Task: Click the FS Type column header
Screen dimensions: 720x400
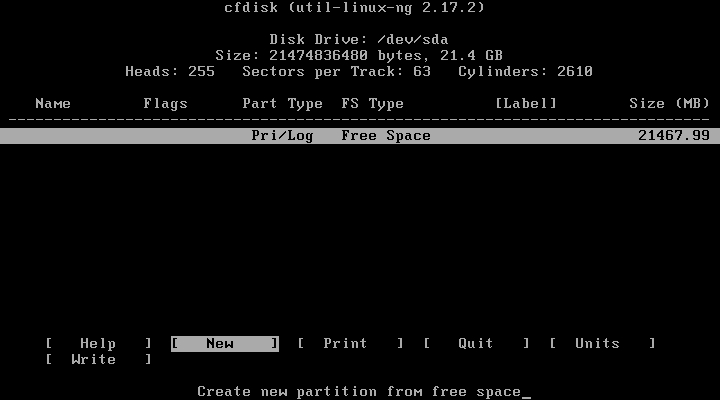Action: 372,104
